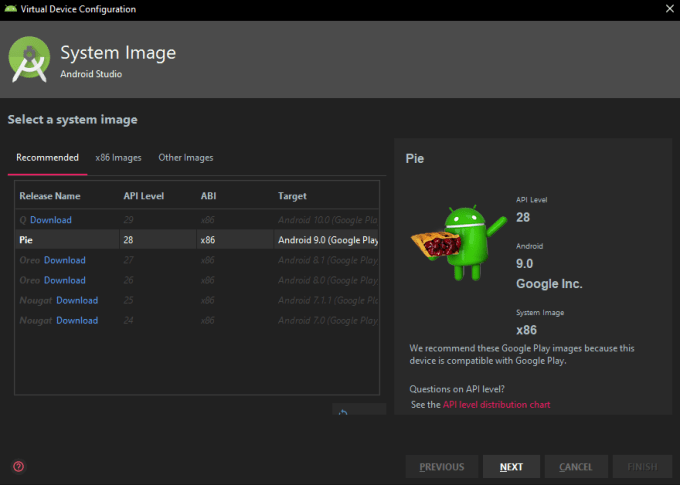Sort by ABI column header

tap(208, 196)
